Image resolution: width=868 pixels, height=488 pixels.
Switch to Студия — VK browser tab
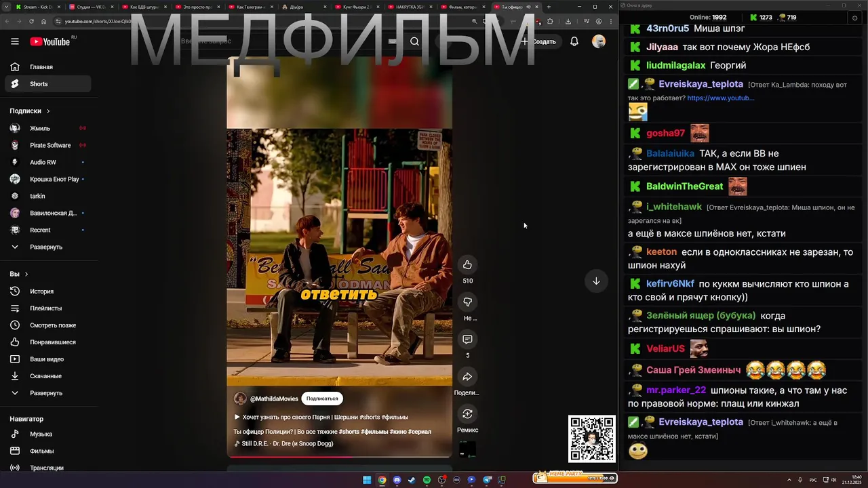point(90,7)
